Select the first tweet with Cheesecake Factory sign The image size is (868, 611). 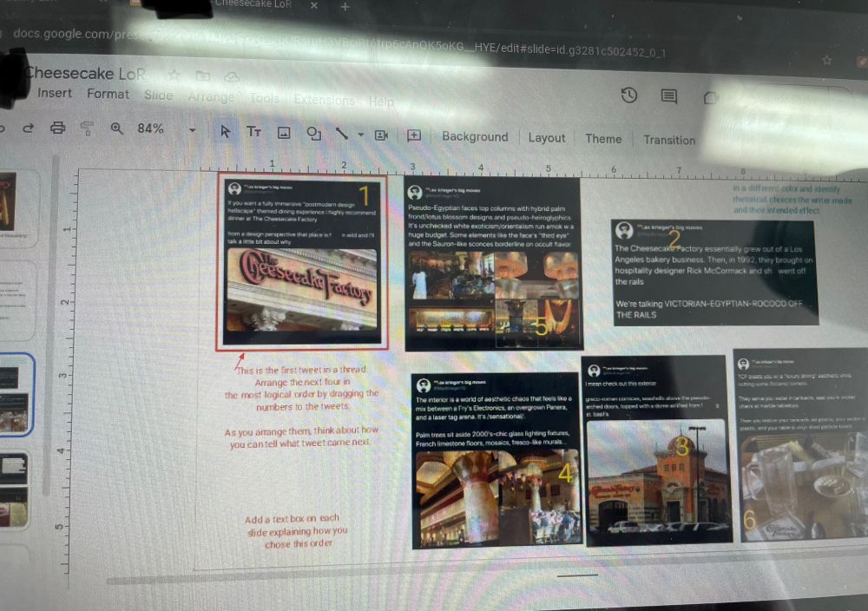[x=302, y=262]
